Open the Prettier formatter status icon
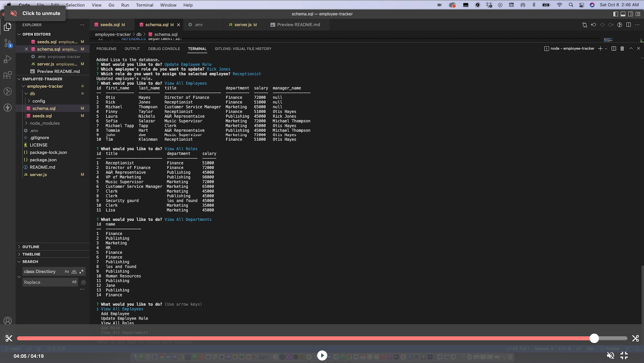This screenshot has width=644, height=363. coord(610,348)
